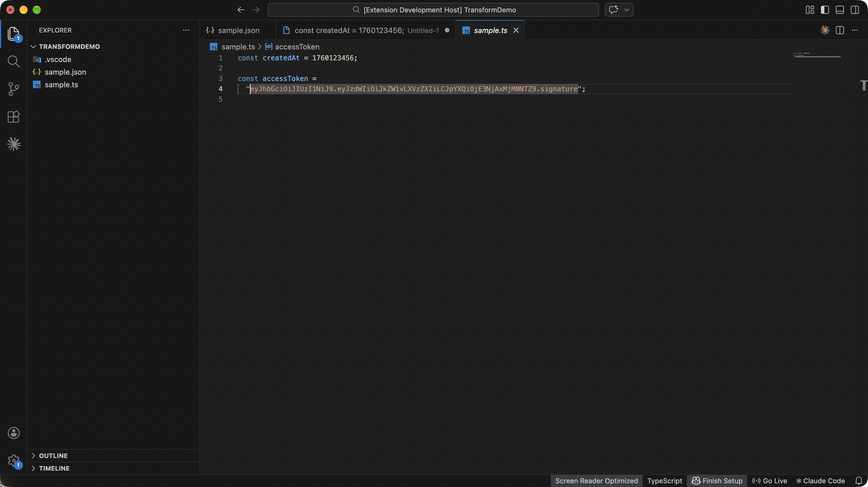Click the editor minimap preview
868x487 pixels.
tap(817, 55)
